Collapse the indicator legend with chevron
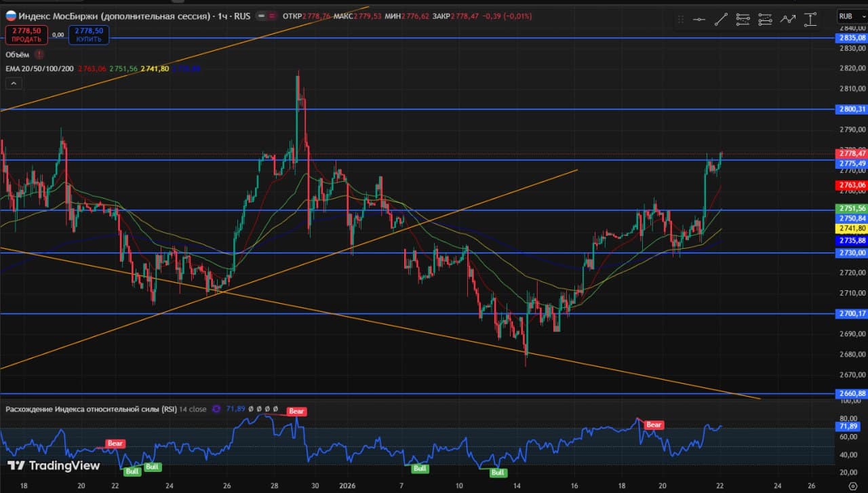Image resolution: width=868 pixels, height=493 pixels. click(14, 84)
